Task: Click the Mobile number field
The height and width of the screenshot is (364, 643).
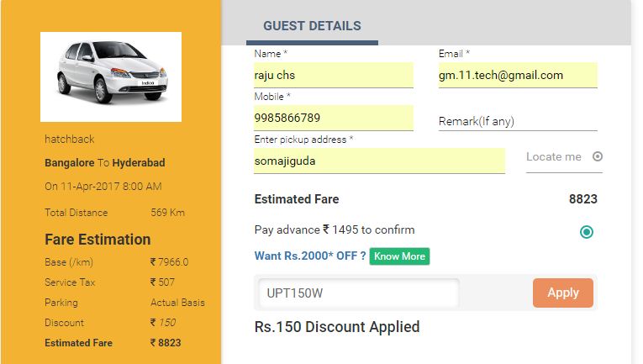Action: (333, 118)
